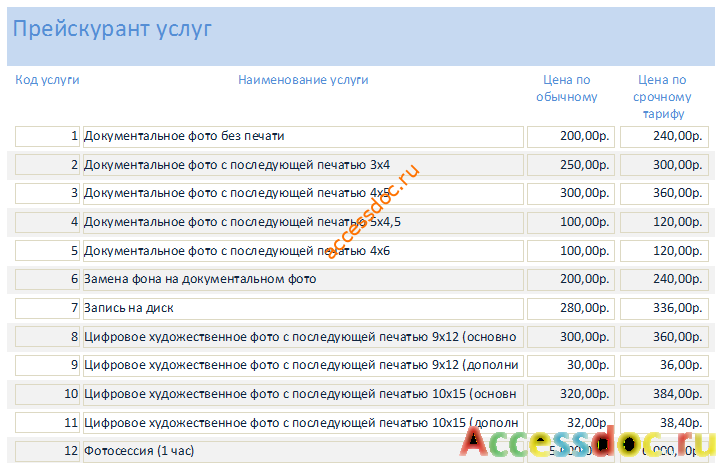The image size is (723, 463).
Task: Select service code field with value 5
Action: [x=47, y=251]
